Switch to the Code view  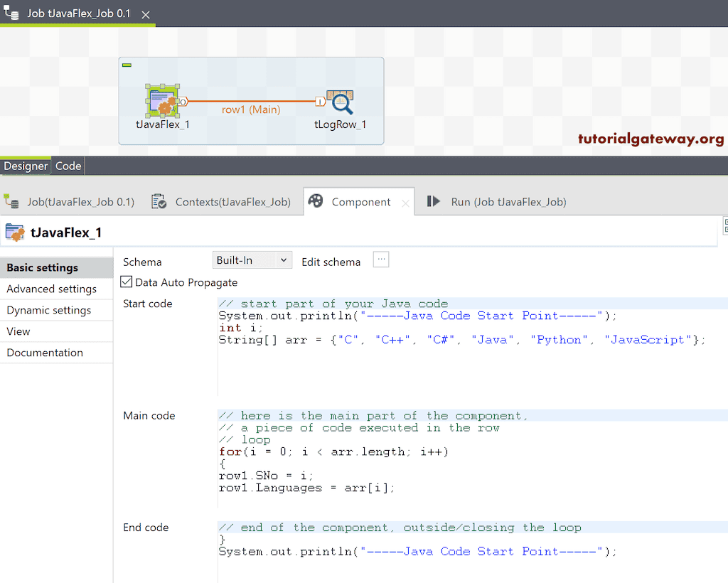[x=68, y=166]
